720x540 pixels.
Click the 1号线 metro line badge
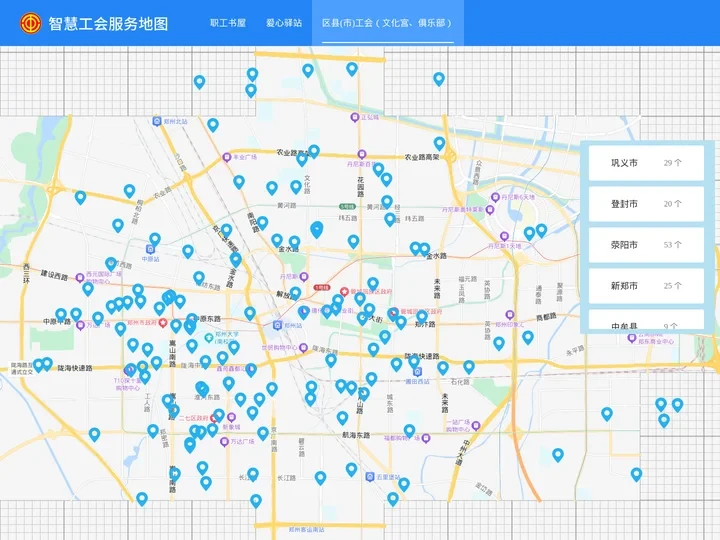click(322, 287)
